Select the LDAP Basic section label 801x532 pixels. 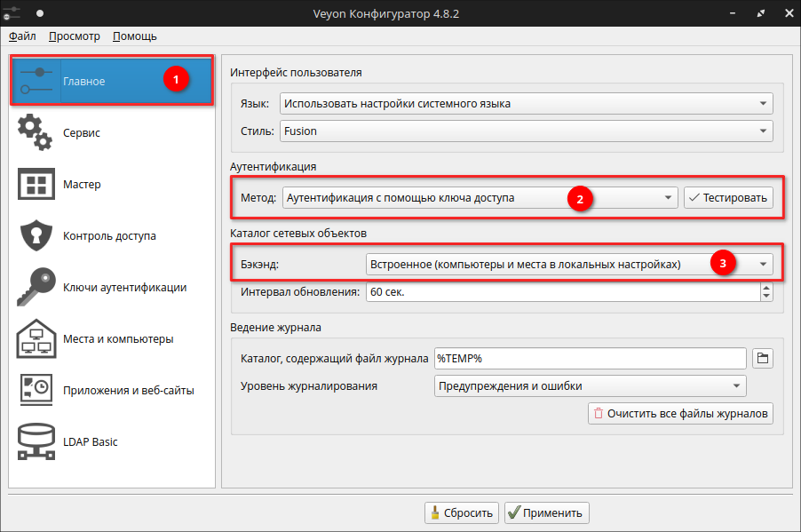pyautogui.click(x=91, y=442)
